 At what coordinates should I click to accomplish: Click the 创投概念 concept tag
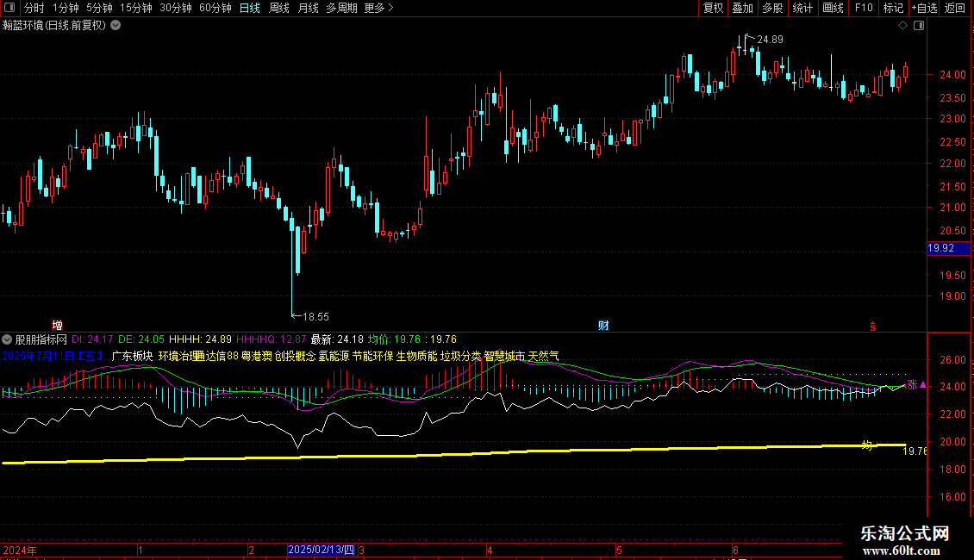coord(295,357)
